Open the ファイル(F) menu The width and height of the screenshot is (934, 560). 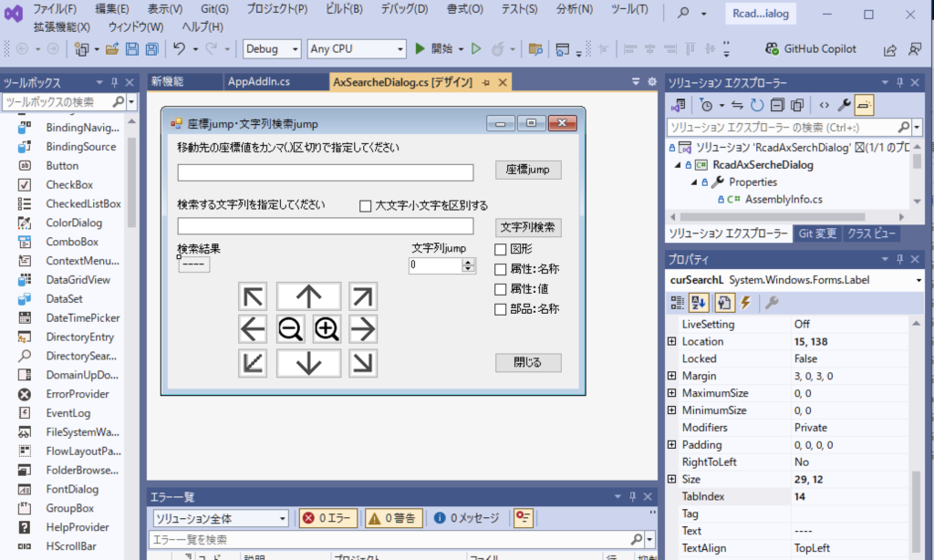54,9
